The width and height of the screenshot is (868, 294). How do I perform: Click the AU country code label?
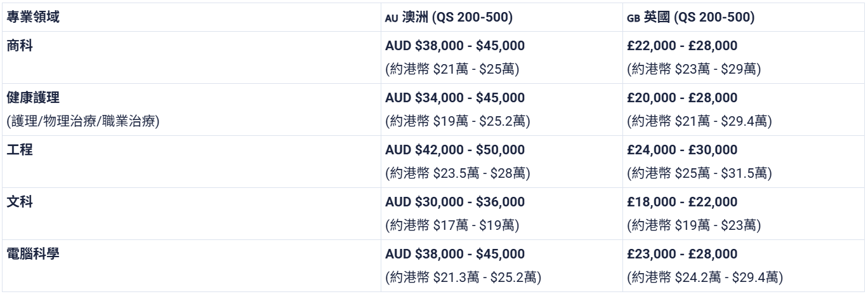pos(393,18)
